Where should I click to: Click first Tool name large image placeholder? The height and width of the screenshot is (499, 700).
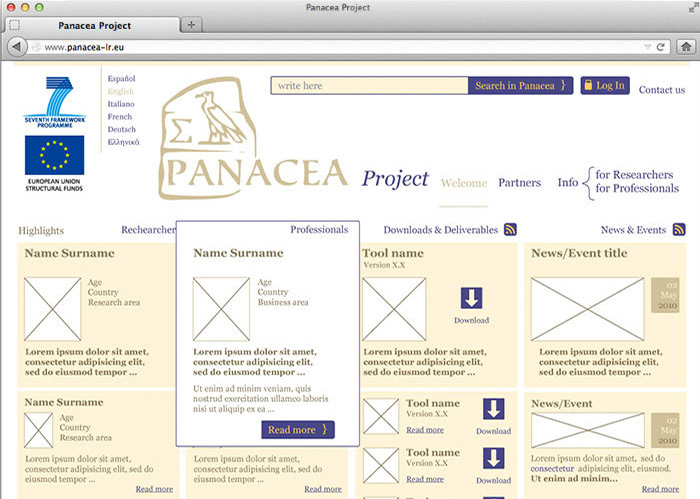[x=394, y=309]
